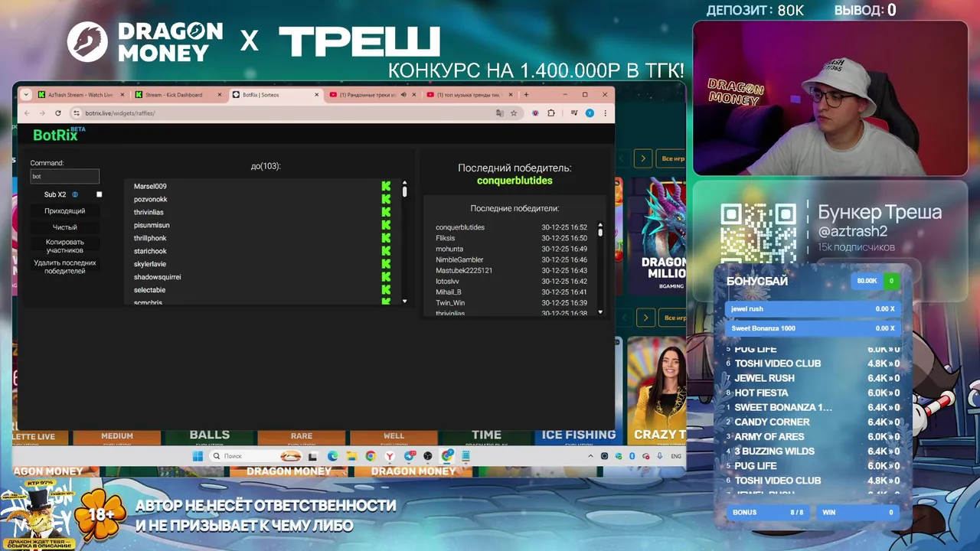Viewport: 980px width, 551px height.
Task: Select participant shadowsquirrei
Action: pyautogui.click(x=158, y=277)
